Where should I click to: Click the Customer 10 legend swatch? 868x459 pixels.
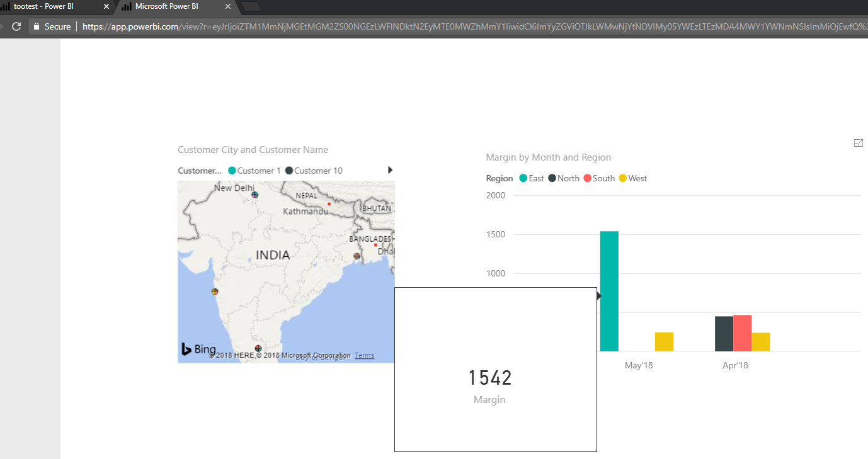(289, 171)
